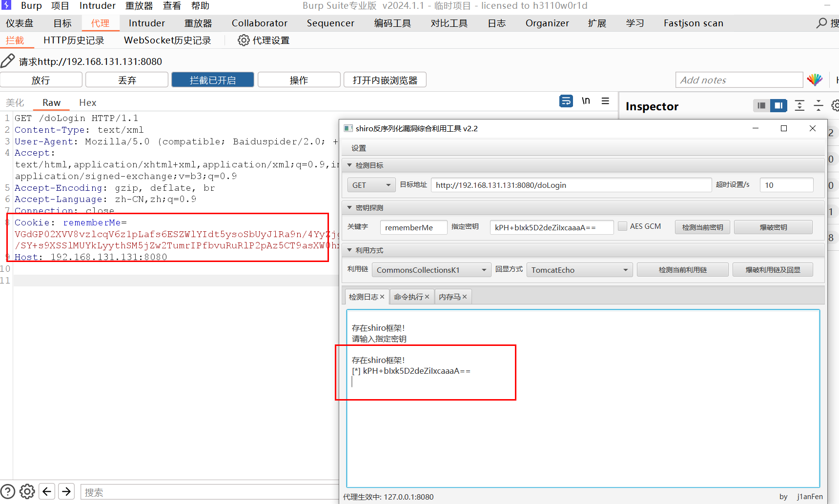Open the 设置 menu in shiro tool

point(359,148)
